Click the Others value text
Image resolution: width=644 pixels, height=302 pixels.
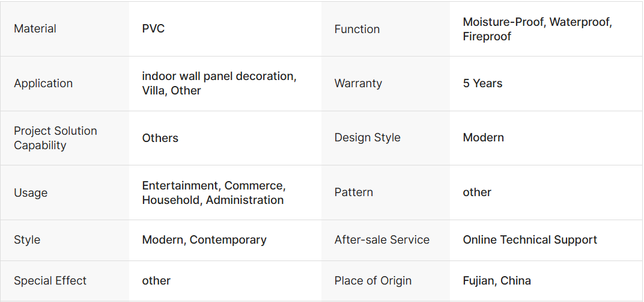[160, 138]
